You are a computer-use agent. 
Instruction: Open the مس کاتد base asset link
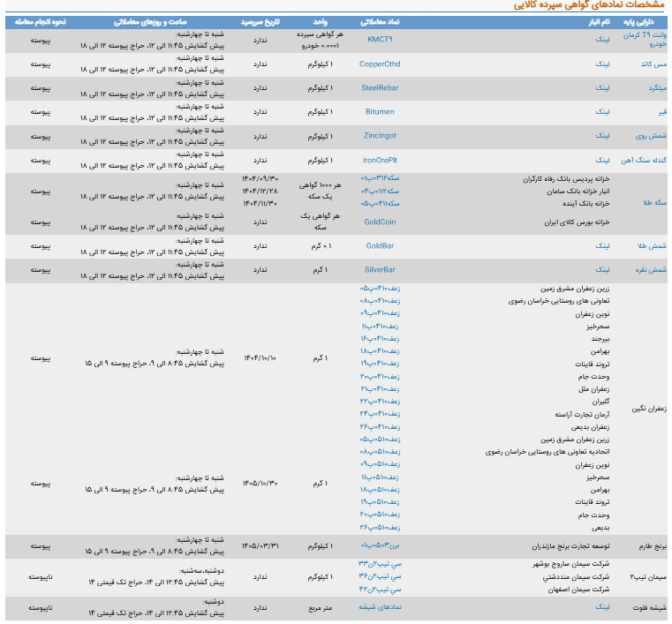[655, 64]
